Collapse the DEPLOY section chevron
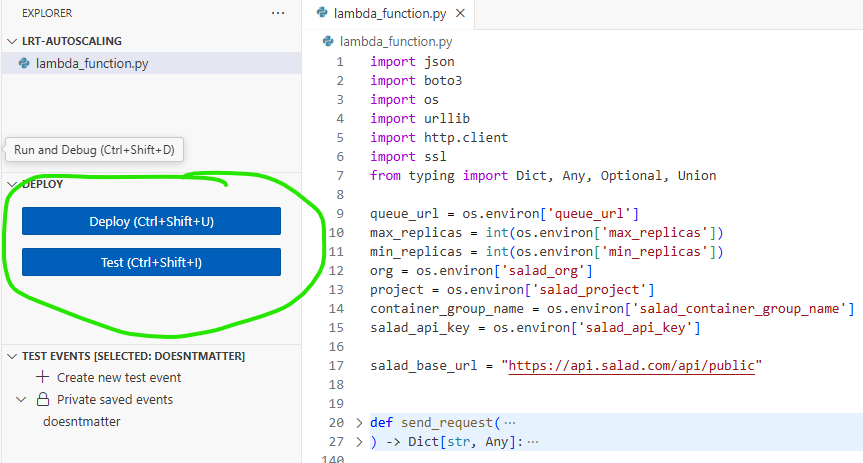This screenshot has width=863, height=463. pos(12,184)
